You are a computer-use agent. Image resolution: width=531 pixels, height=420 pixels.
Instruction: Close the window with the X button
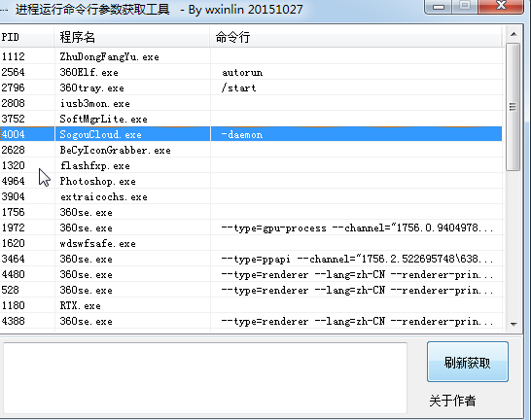tap(501, 6)
